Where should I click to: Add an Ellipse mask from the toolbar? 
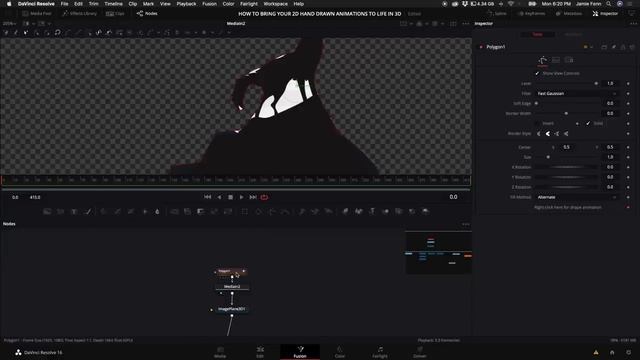point(258,211)
